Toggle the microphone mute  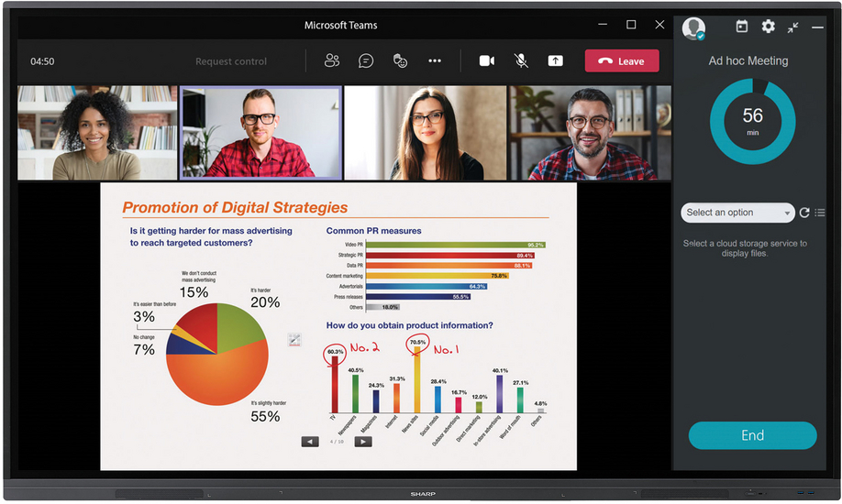[x=521, y=61]
